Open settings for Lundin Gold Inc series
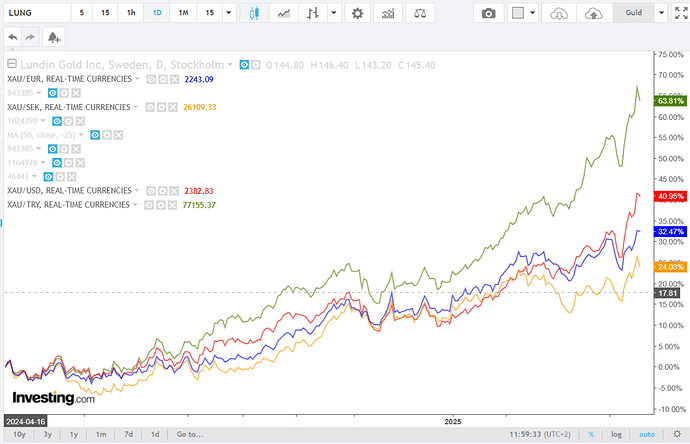 [255, 65]
